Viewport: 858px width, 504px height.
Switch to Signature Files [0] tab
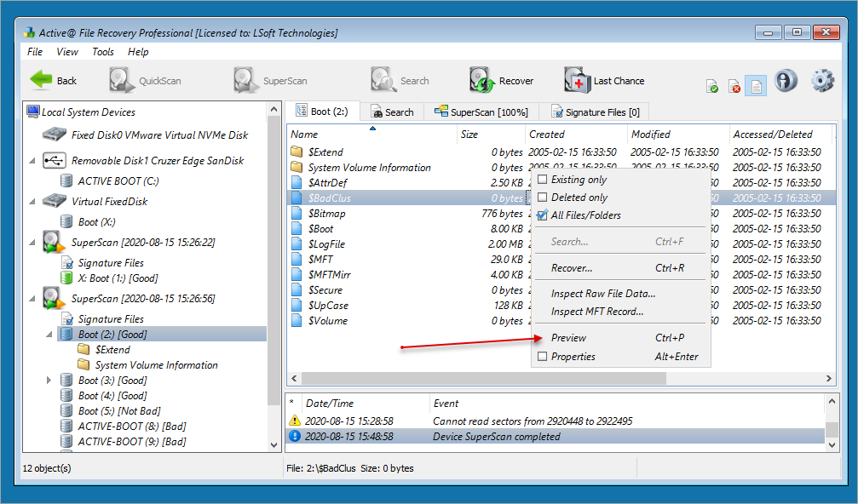pyautogui.click(x=595, y=112)
